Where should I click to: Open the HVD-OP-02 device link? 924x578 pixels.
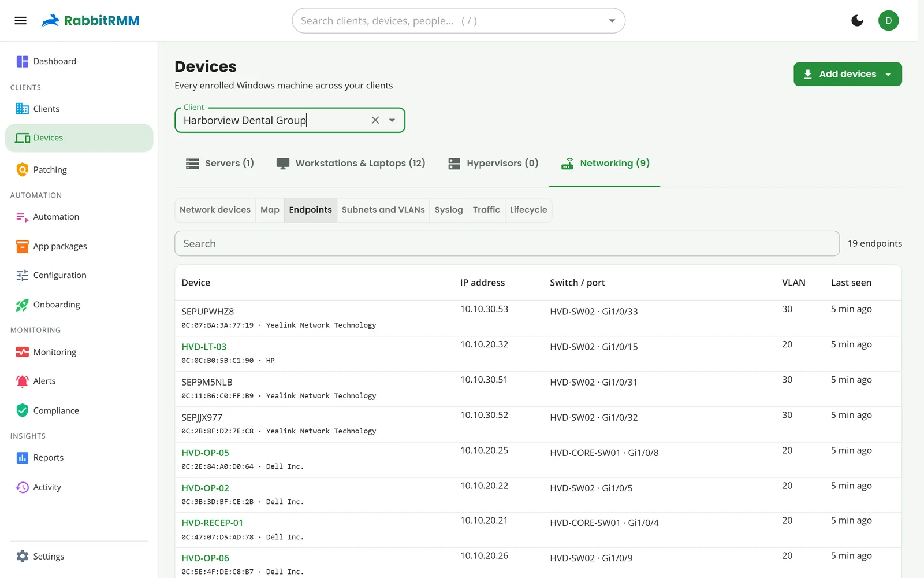[x=205, y=488]
